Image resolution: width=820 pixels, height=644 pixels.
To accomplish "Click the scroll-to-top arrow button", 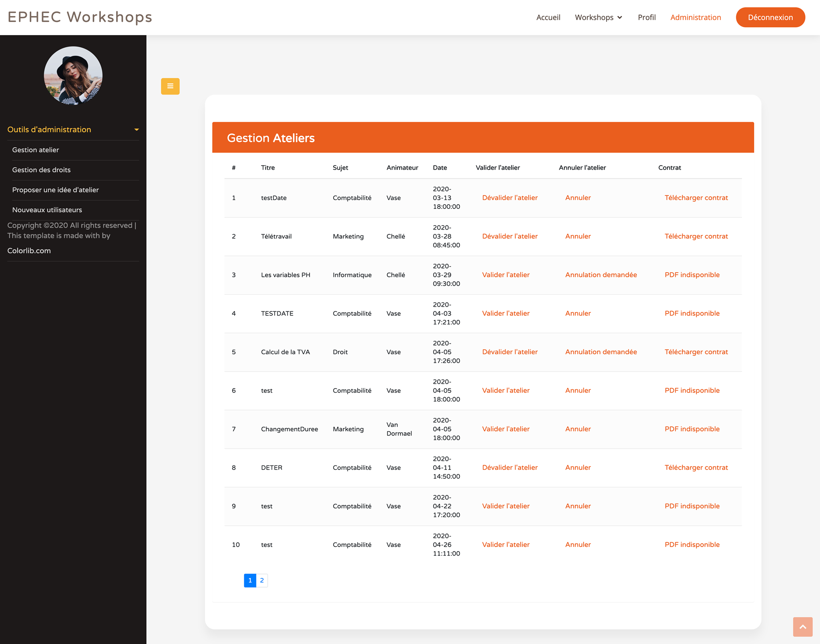I will pos(802,626).
